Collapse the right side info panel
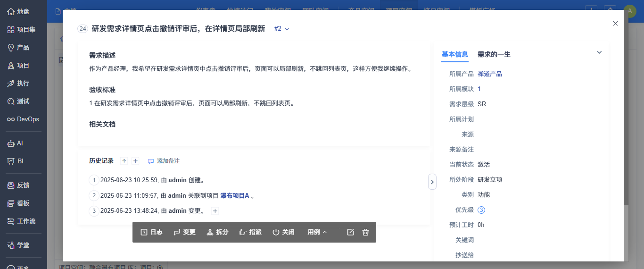This screenshot has width=644, height=269. [x=432, y=182]
